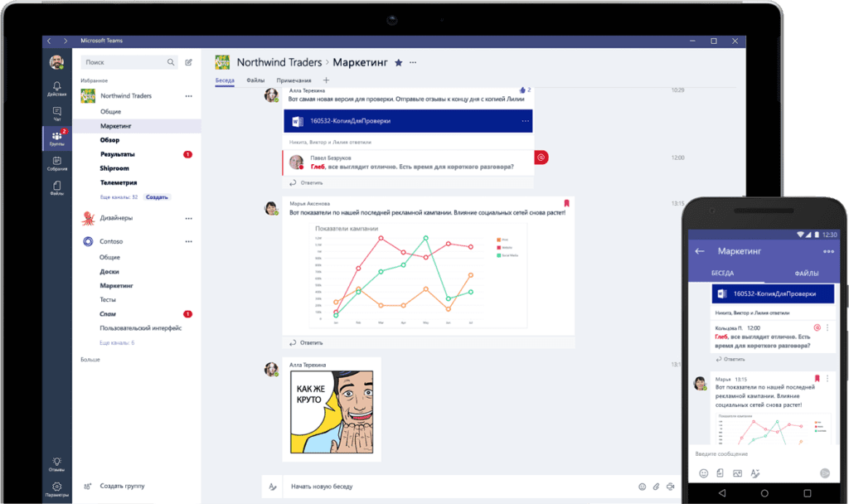Open options for Northwind Traders team
This screenshot has height=504, width=849.
click(x=188, y=96)
